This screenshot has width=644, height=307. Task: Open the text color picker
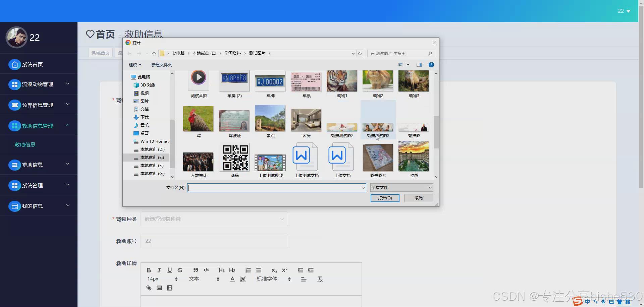(x=232, y=279)
